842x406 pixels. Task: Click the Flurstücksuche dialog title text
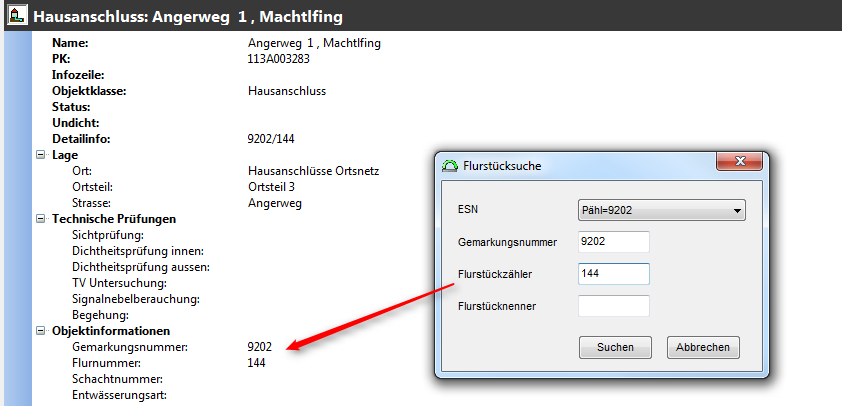point(502,166)
